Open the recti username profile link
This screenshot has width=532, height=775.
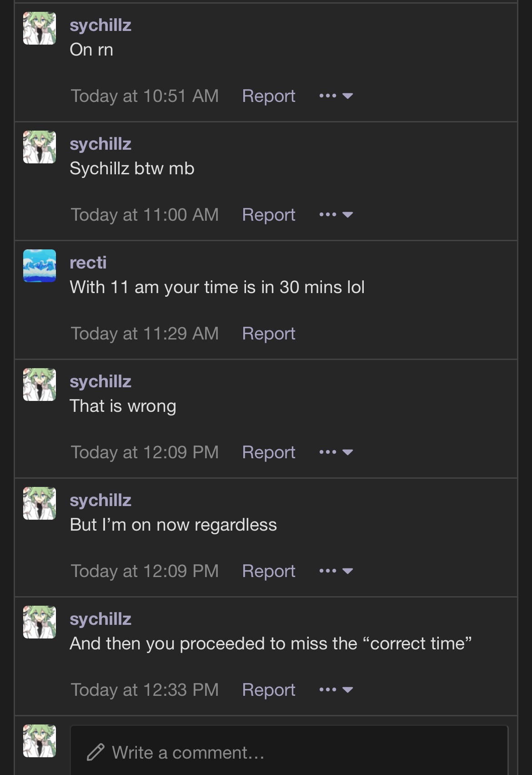[x=88, y=263]
